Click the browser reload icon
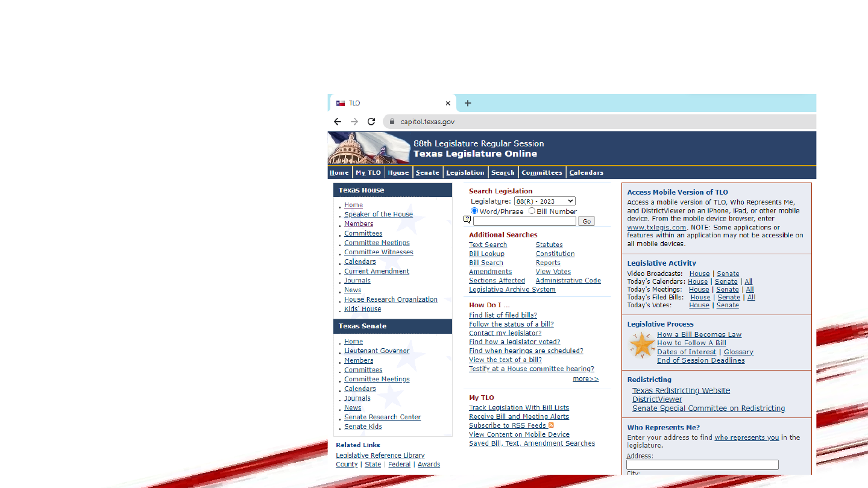 371,122
